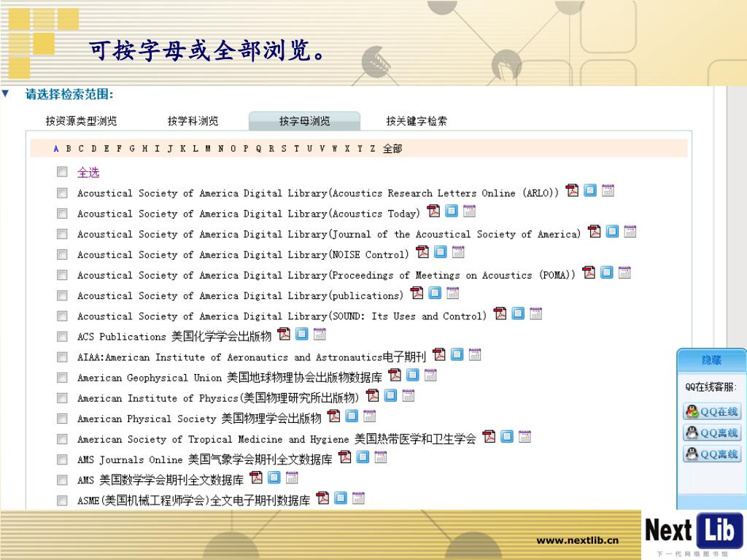Click 全部 to browse all resources
Screen dimensions: 747x560
click(392, 149)
